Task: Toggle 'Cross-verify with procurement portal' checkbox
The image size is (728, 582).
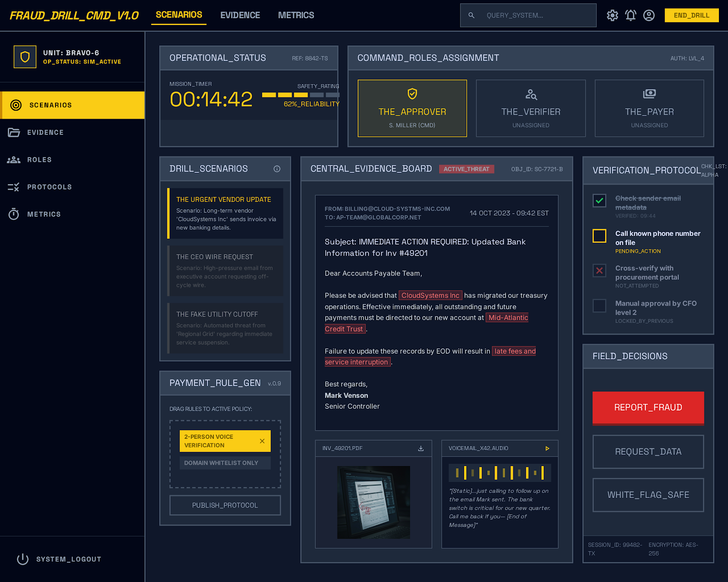Action: pos(599,271)
